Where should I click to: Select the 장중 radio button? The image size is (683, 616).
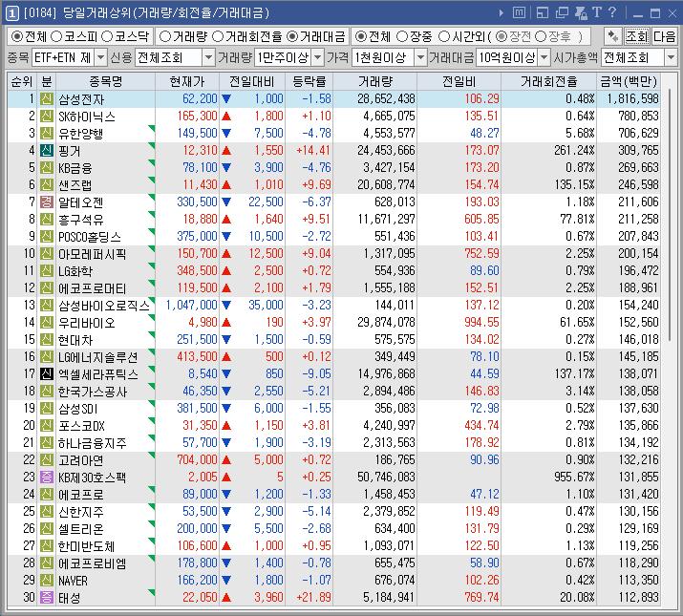tap(401, 36)
